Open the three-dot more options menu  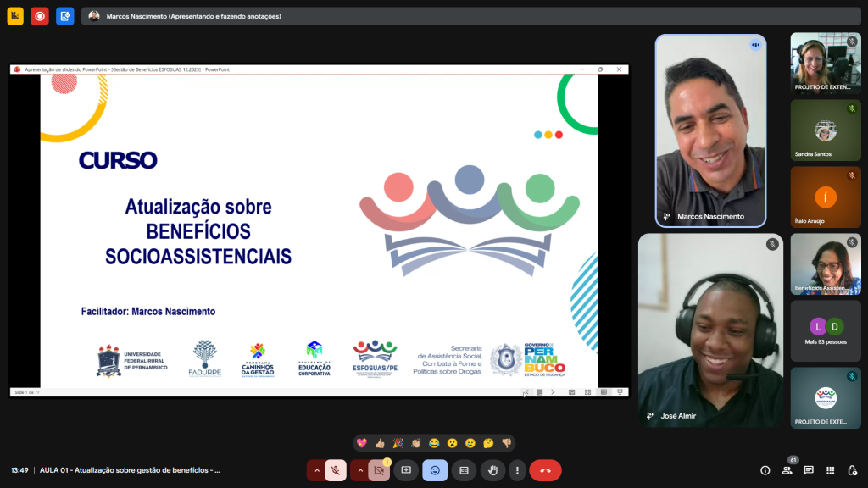pyautogui.click(x=517, y=470)
